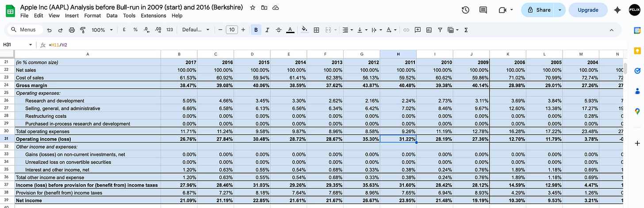Image resolution: width=644 pixels, height=208 pixels.
Task: Open the Data menu
Action: point(112,15)
